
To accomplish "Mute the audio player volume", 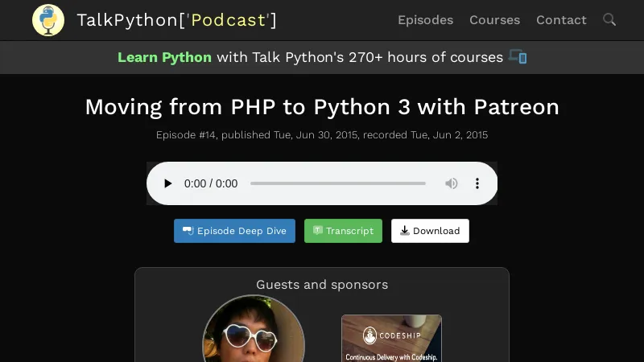I will 452,183.
